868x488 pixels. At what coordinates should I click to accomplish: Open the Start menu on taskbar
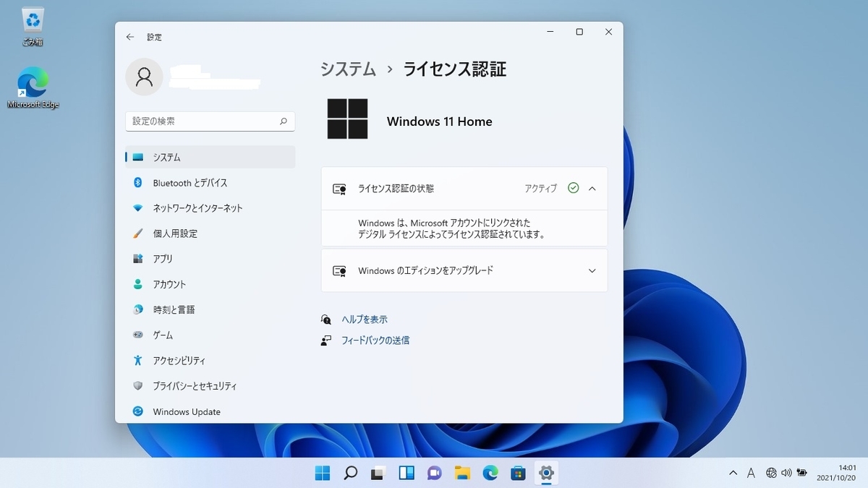tap(323, 473)
